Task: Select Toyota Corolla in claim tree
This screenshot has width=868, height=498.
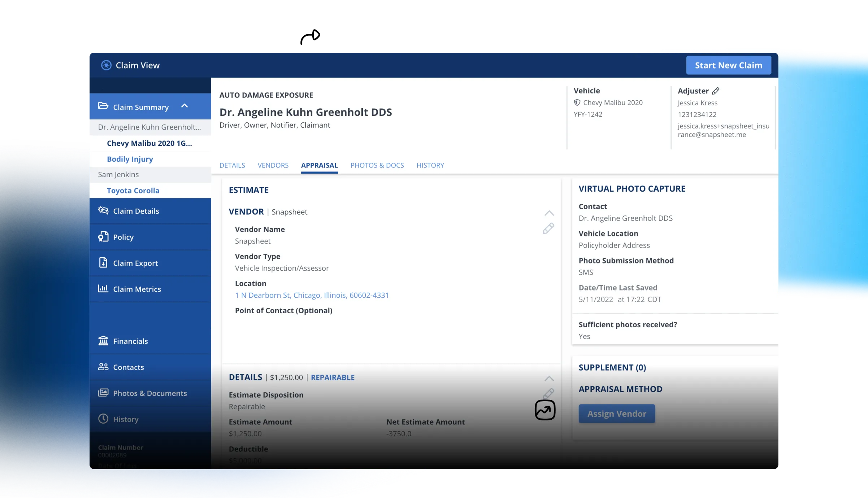Action: pos(133,191)
